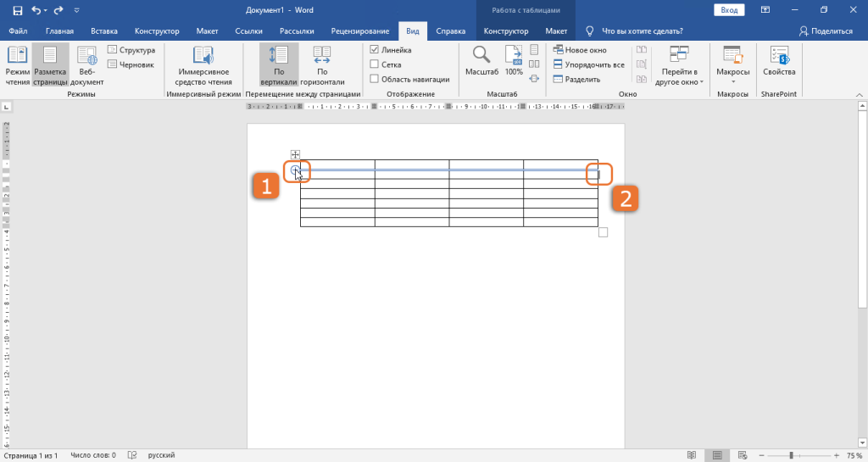Click the zoom slider handle
868x462 pixels.
(791, 455)
